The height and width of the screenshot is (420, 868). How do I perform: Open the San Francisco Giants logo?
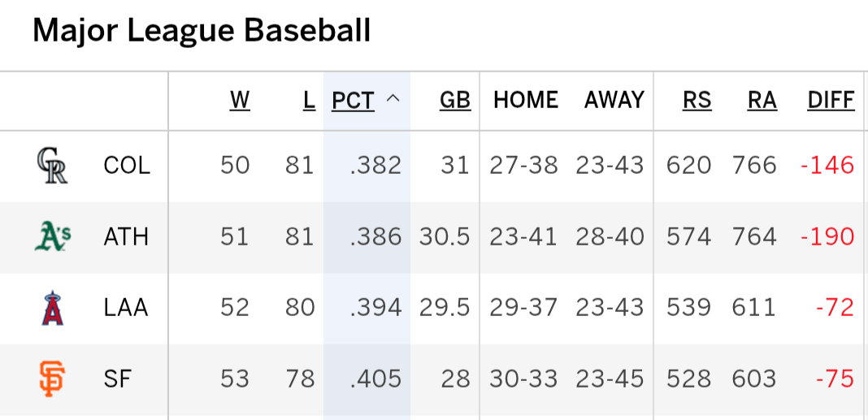click(53, 379)
